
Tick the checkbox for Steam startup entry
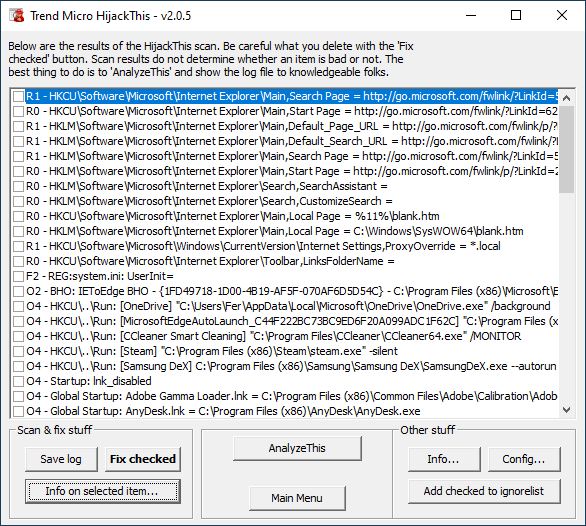click(x=18, y=351)
